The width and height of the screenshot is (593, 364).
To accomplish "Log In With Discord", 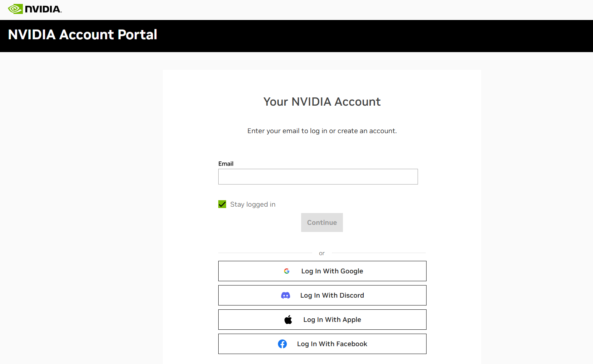I will pyautogui.click(x=322, y=295).
